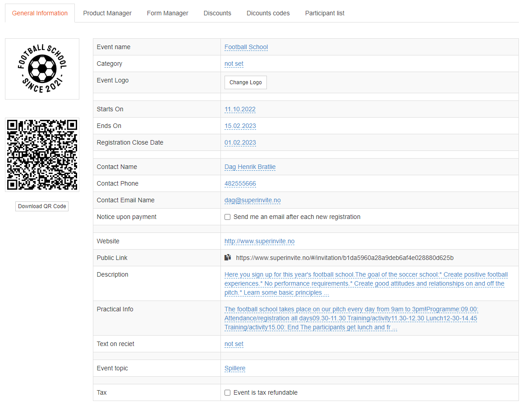
Task: Change the Ends On date 15.02.2023
Action: [240, 126]
